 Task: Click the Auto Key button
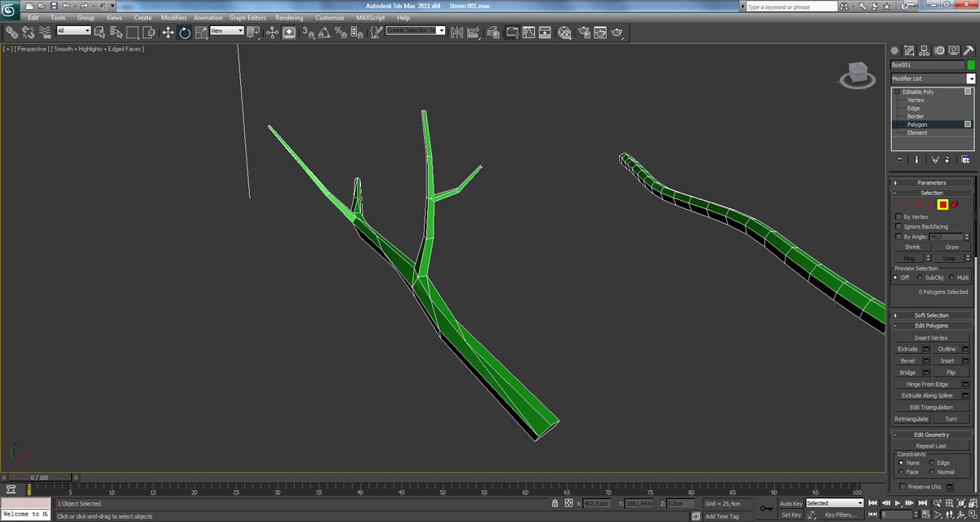click(791, 503)
